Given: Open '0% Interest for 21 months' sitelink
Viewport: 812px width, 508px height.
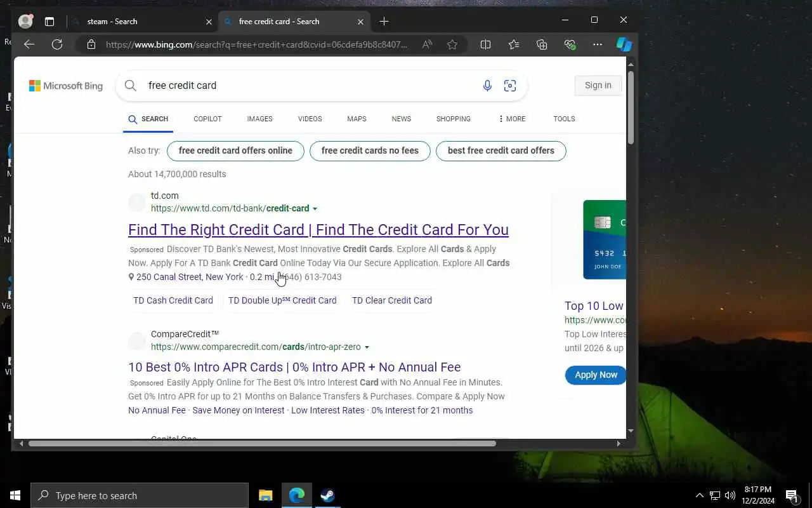Looking at the screenshot, I should coord(422,410).
